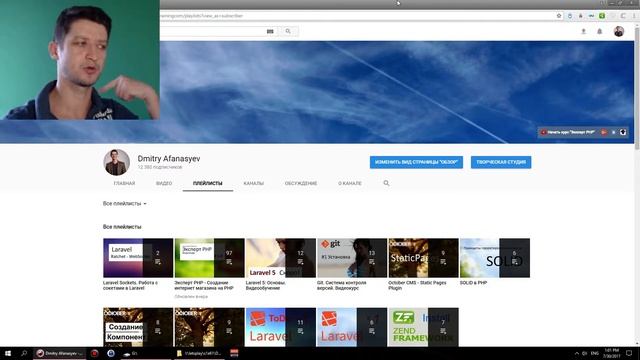This screenshot has height=360, width=640.
Task: Click the StaticPages thumbnail with 9 videos
Action: 423,258
